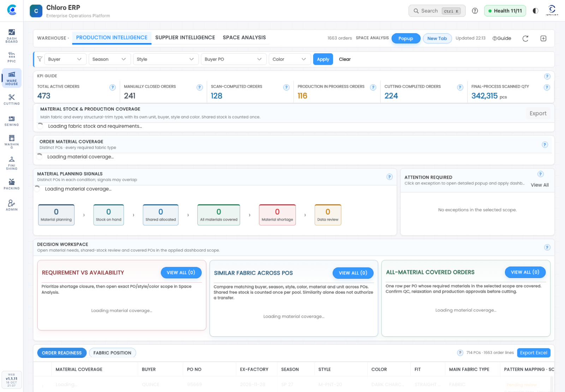The height and width of the screenshot is (392, 565).
Task: Open help for Scan-Completed Orders KPI
Action: click(286, 88)
